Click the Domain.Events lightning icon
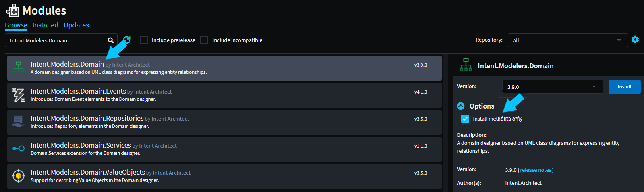 point(19,95)
